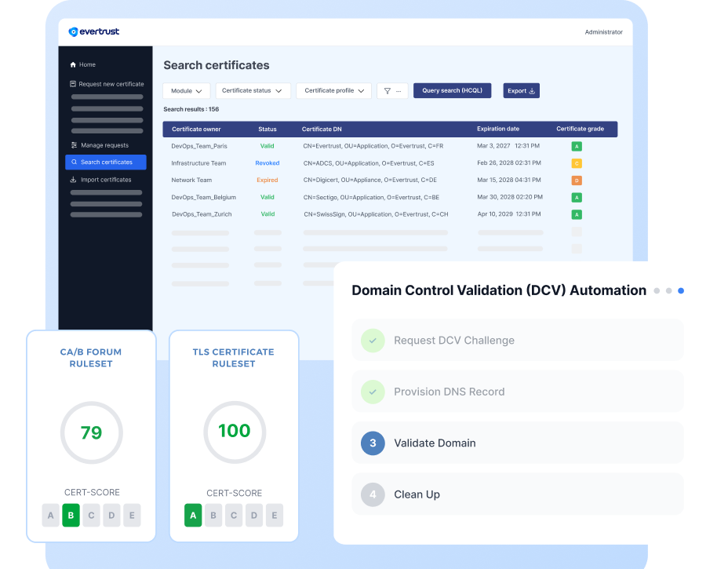Click the Clean Up step
This screenshot has height=569, width=728.
point(518,494)
